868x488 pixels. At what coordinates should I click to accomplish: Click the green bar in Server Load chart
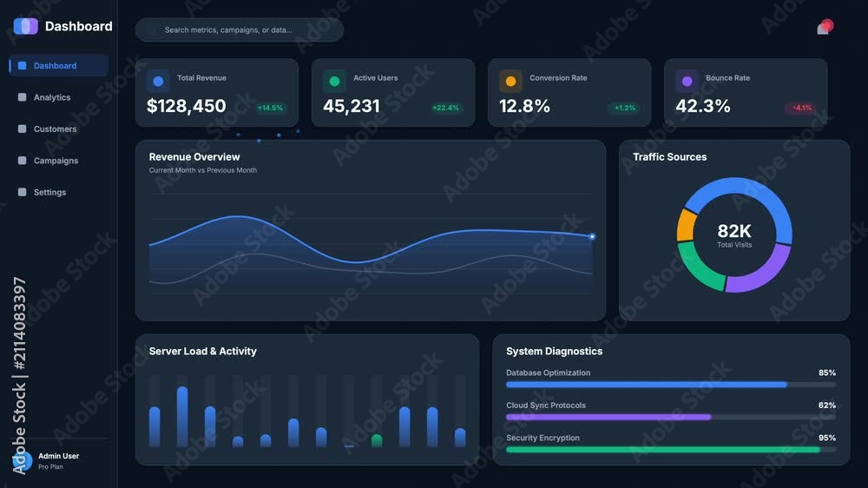point(377,440)
